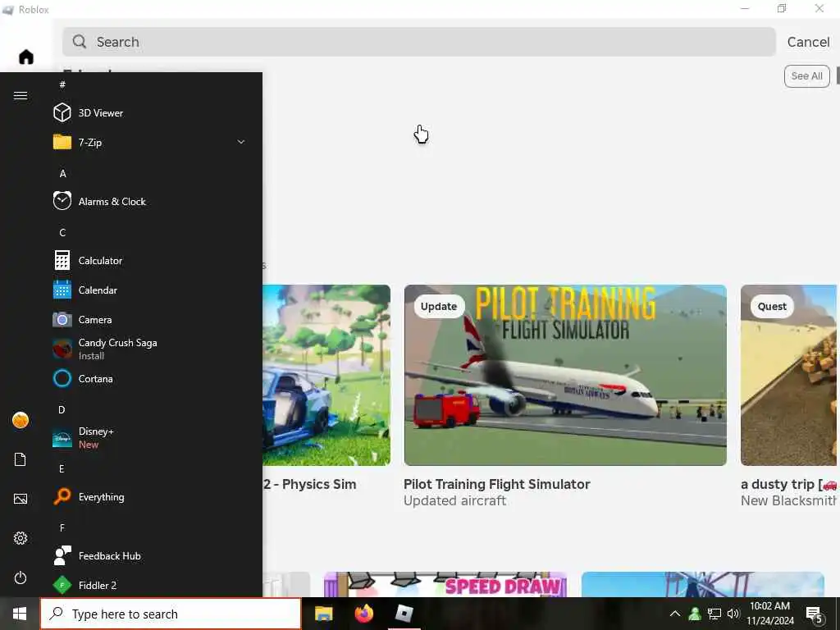Screen dimensions: 840x630
Task: Select the letter F section header
Action: click(62, 527)
